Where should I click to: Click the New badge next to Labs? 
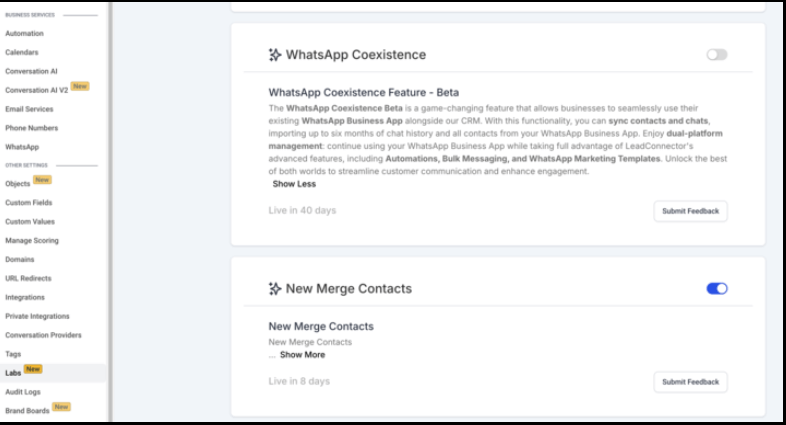33,369
